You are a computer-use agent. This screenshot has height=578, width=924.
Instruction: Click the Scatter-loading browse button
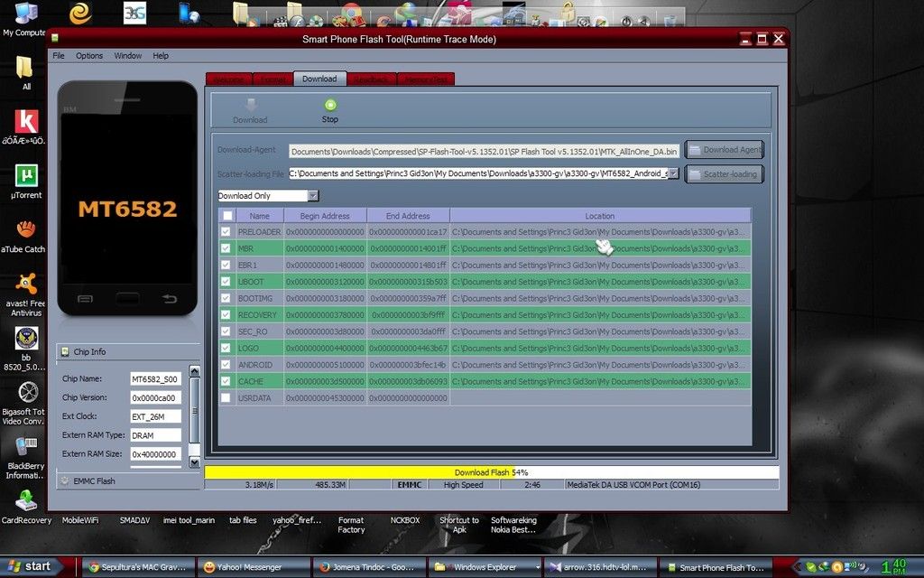pyautogui.click(x=724, y=173)
